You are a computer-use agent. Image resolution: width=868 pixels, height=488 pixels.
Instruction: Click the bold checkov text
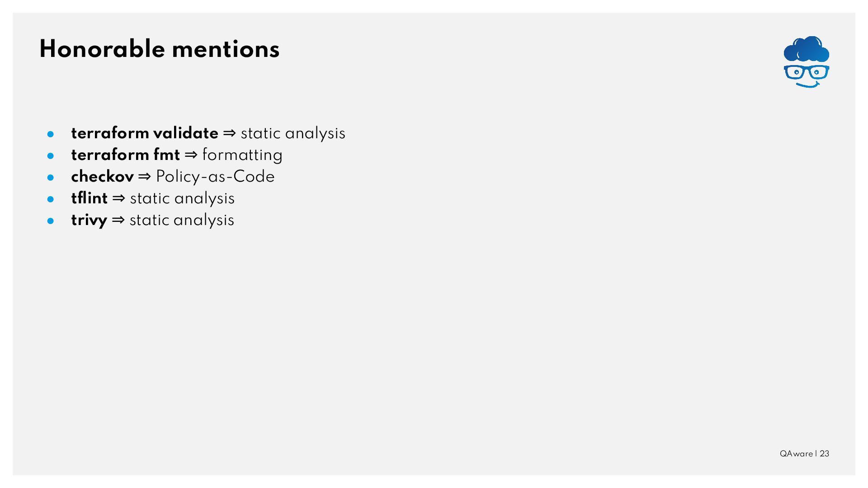click(102, 177)
